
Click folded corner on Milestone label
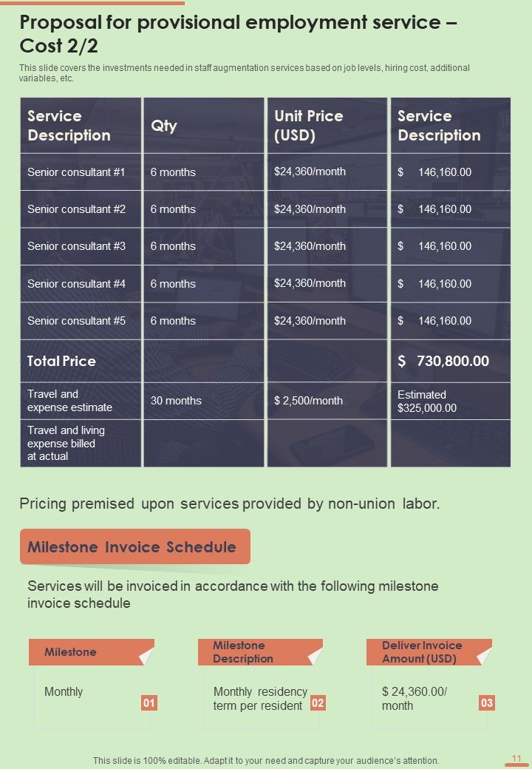point(147,656)
